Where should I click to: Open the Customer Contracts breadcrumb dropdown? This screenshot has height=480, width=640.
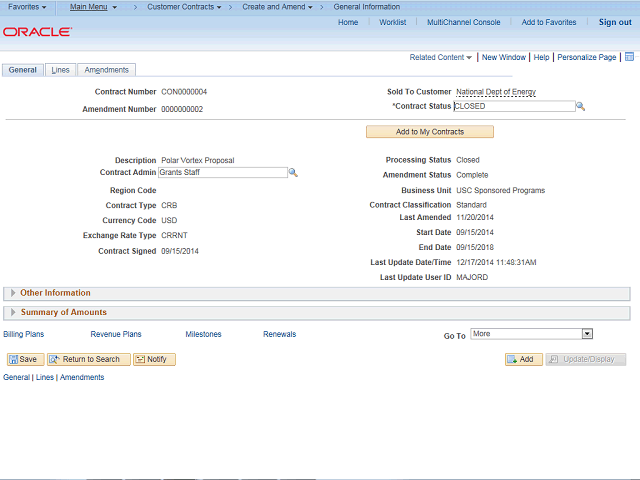click(x=184, y=7)
